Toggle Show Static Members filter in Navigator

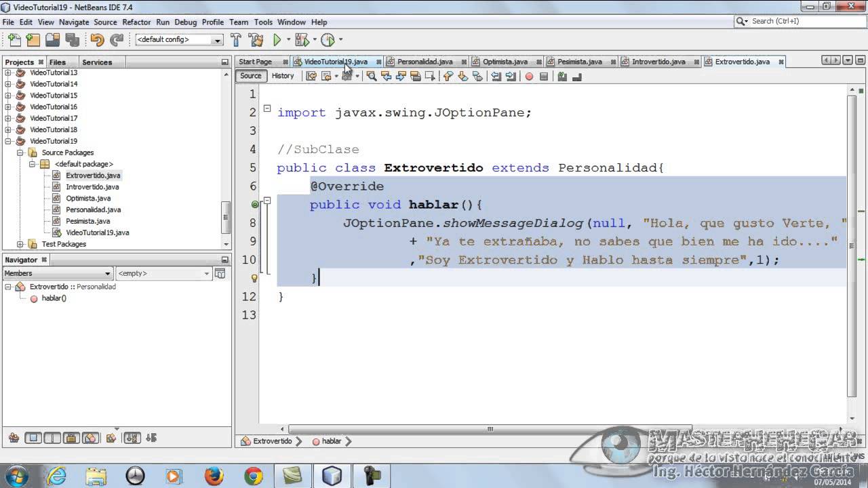tap(52, 439)
